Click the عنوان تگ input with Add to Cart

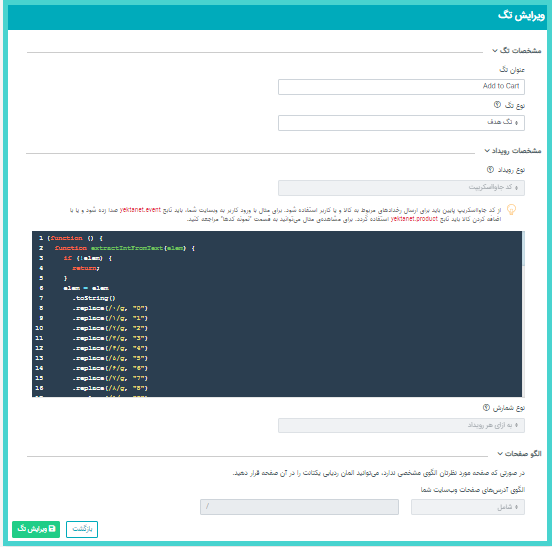(401, 87)
